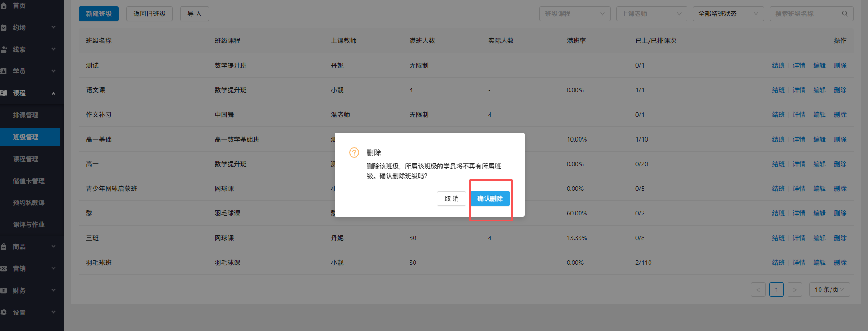Click the search magnifier icon
The height and width of the screenshot is (331, 868).
(845, 14)
